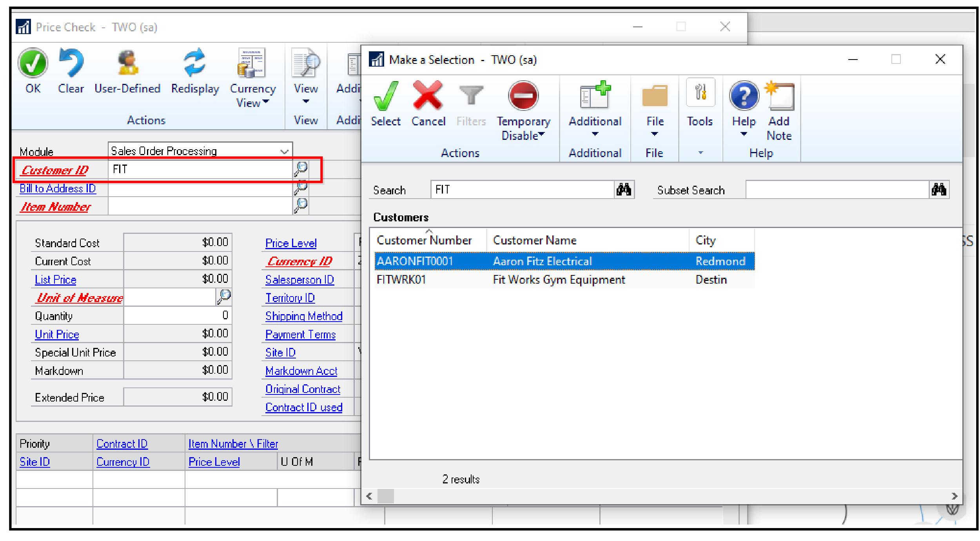Viewport: 980px width, 541px height.
Task: Expand the View dropdown in Price Check toolbar
Action: click(305, 100)
